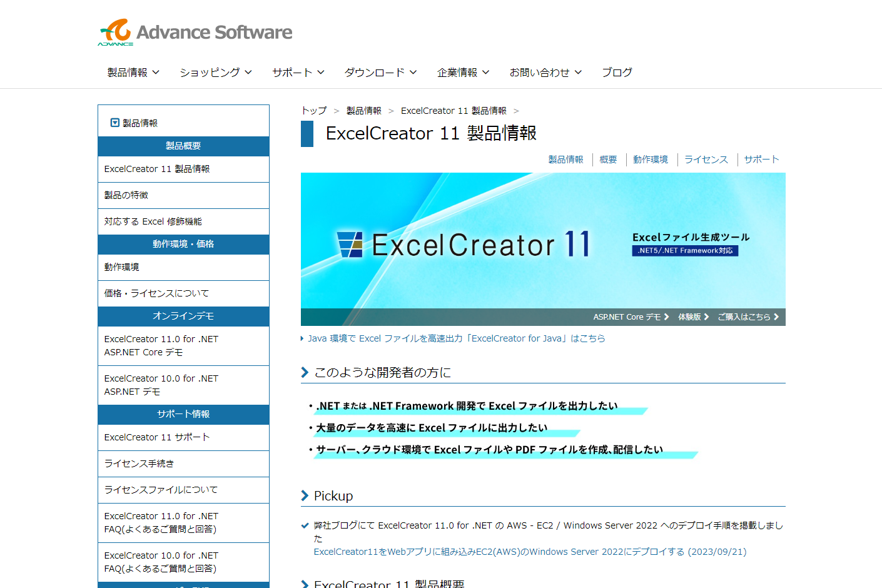
Task: Click 製品情報 in the breadcrumb
Action: (364, 111)
